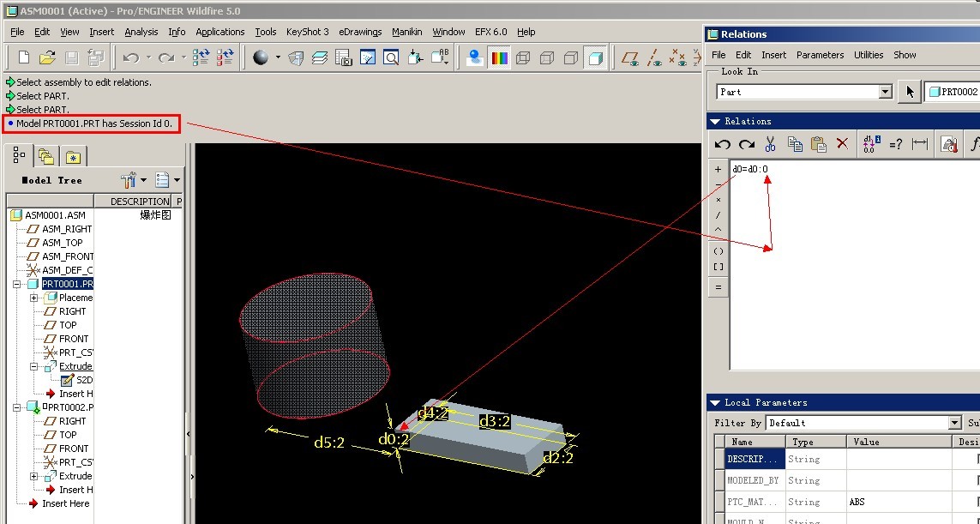Image resolution: width=980 pixels, height=524 pixels.
Task: Select the ASM_TOP datum plane
Action: [63, 243]
